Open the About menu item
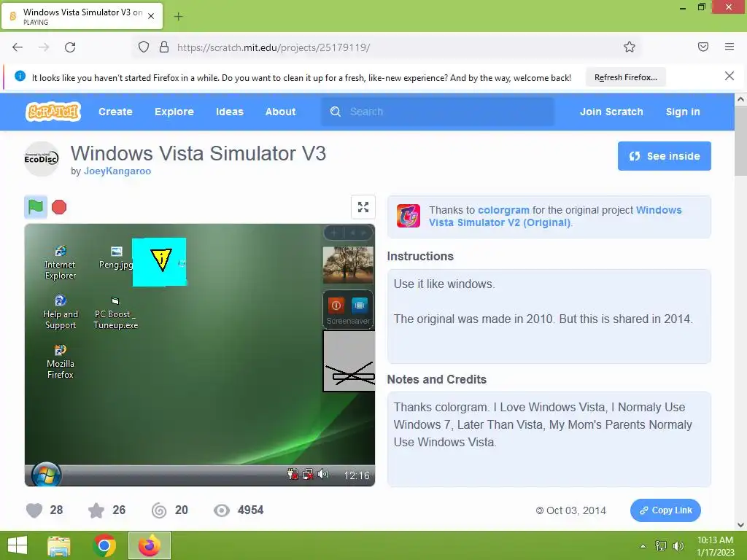This screenshot has height=560, width=747. tap(281, 112)
